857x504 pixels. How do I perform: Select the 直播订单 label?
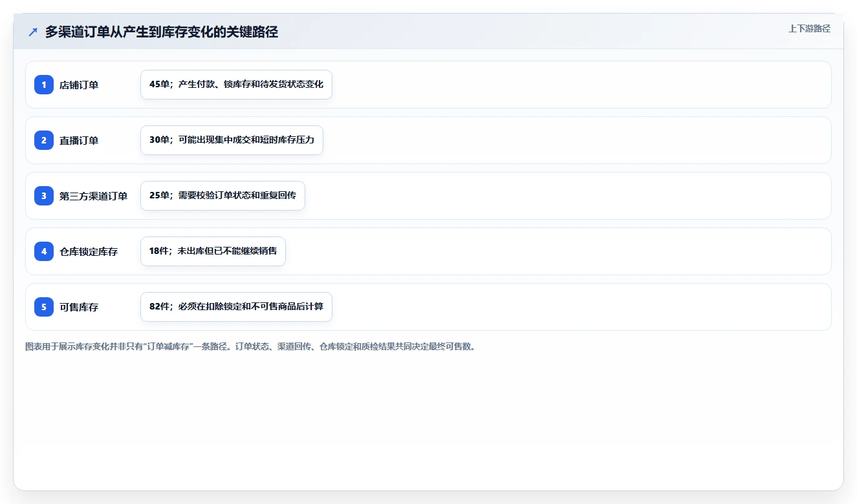pos(79,140)
